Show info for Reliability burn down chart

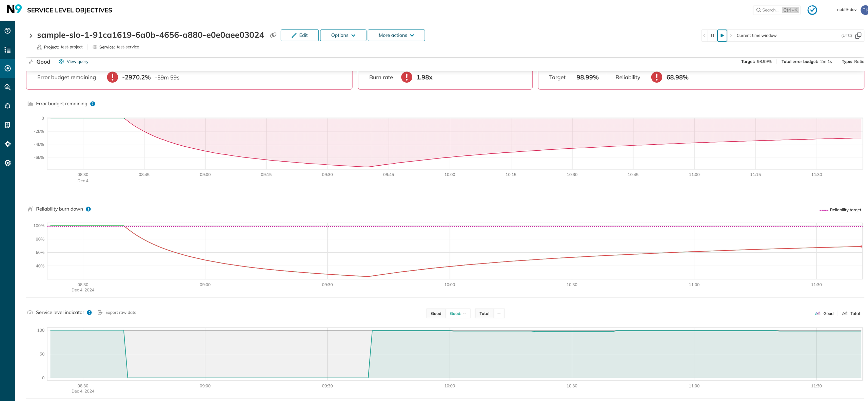pos(88,209)
